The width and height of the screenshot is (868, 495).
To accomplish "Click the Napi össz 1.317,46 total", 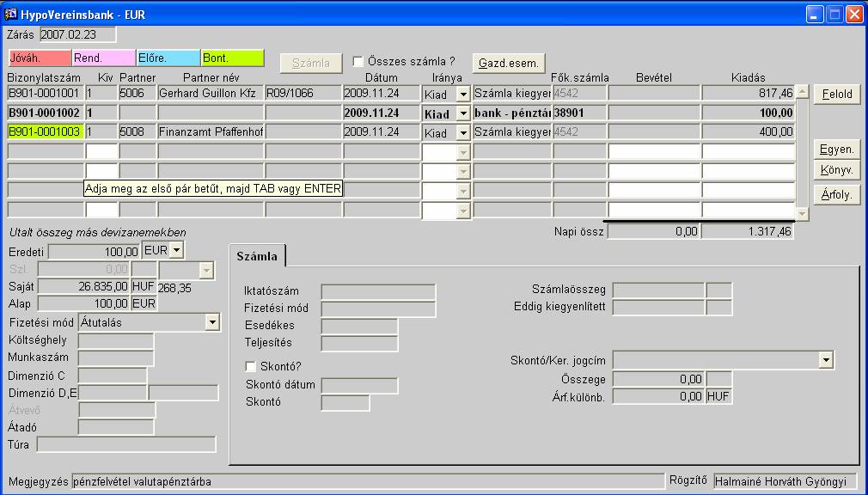I will point(748,231).
